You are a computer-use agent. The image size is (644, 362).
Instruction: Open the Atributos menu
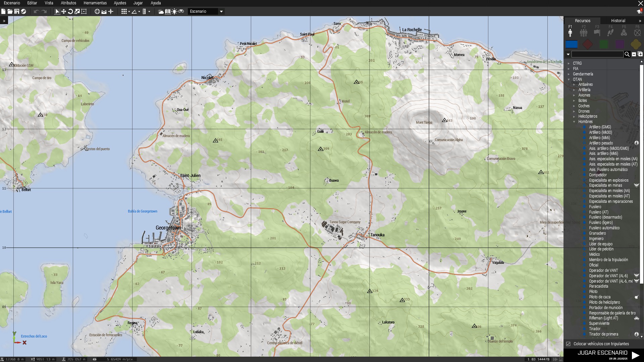pos(68,3)
